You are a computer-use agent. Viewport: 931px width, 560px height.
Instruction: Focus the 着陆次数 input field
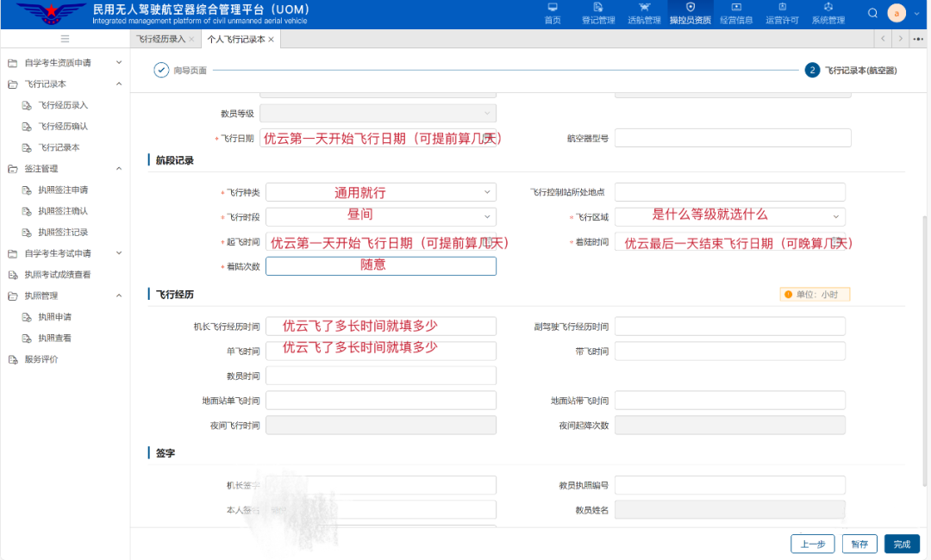click(x=381, y=266)
